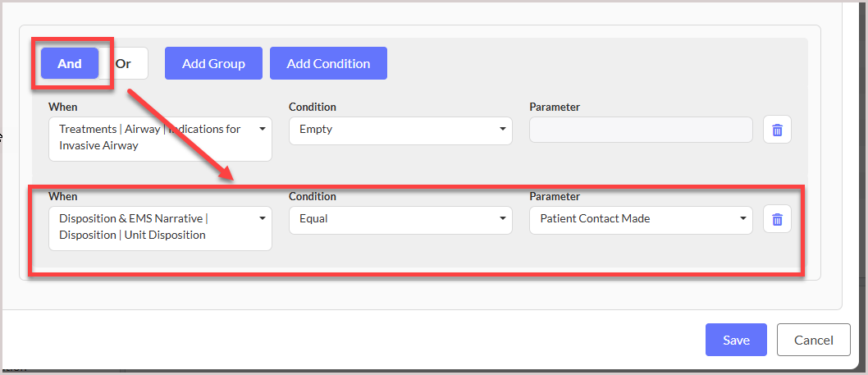868x375 pixels.
Task: Click the caret arrow in the Empty condition box
Action: click(503, 129)
